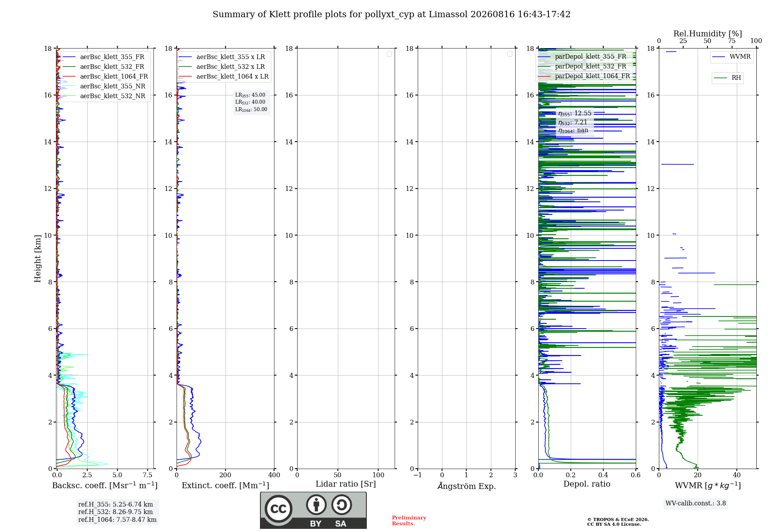
Task: Click the red 'Preliminary Results.' notice
Action: [409, 521]
